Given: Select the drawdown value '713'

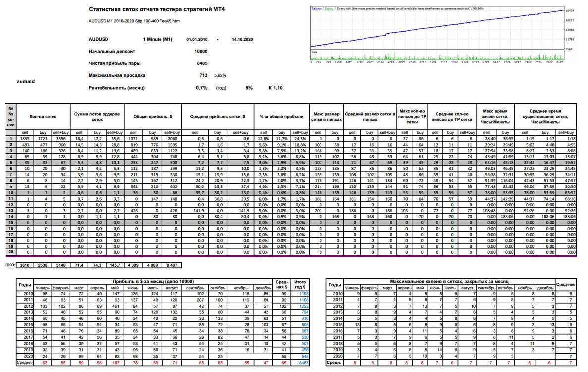Looking at the screenshot, I should 203,75.
